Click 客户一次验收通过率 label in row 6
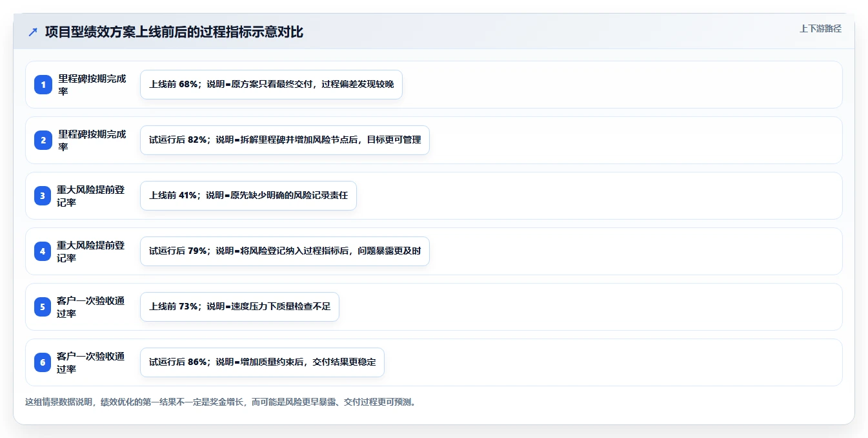The height and width of the screenshot is (438, 868). (x=91, y=362)
